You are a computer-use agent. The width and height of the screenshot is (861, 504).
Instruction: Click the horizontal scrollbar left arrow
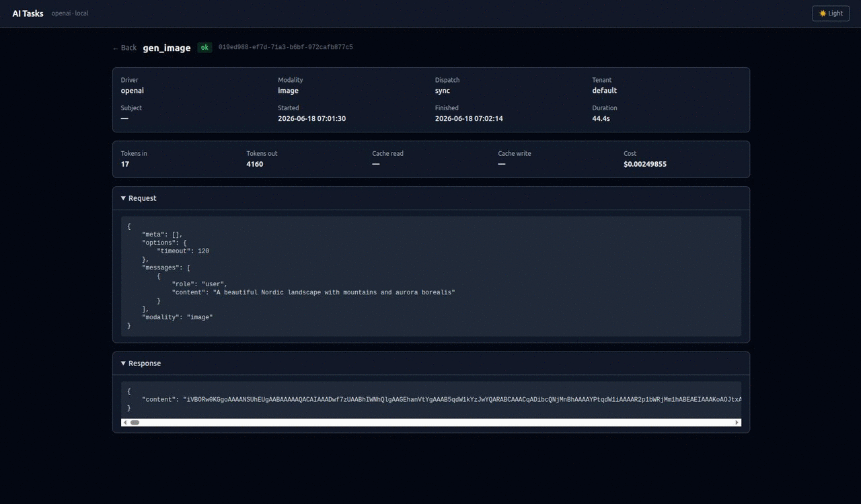(125, 423)
